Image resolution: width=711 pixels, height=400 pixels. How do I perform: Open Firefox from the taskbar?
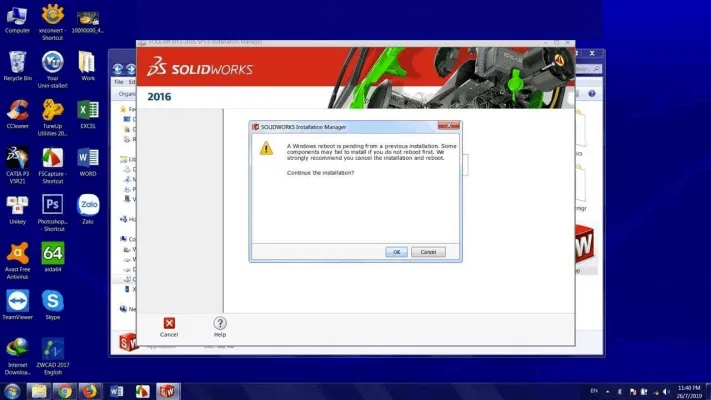tap(90, 391)
